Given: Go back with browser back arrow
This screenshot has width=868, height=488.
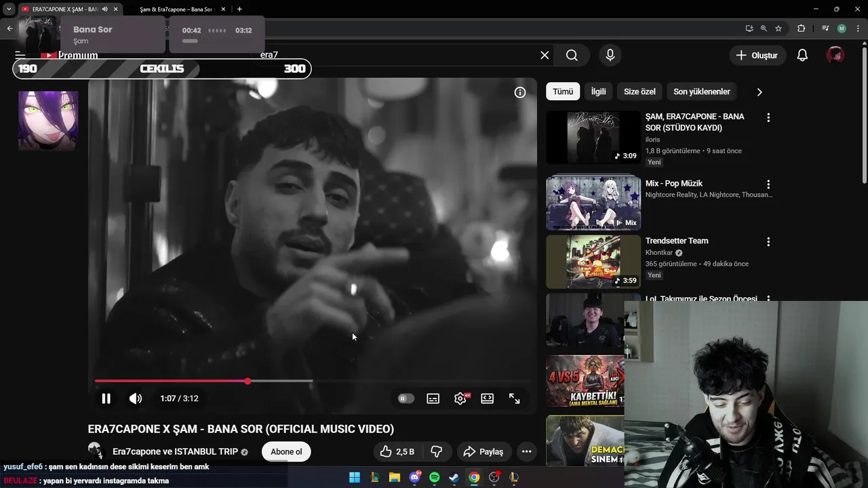Looking at the screenshot, I should (9, 28).
